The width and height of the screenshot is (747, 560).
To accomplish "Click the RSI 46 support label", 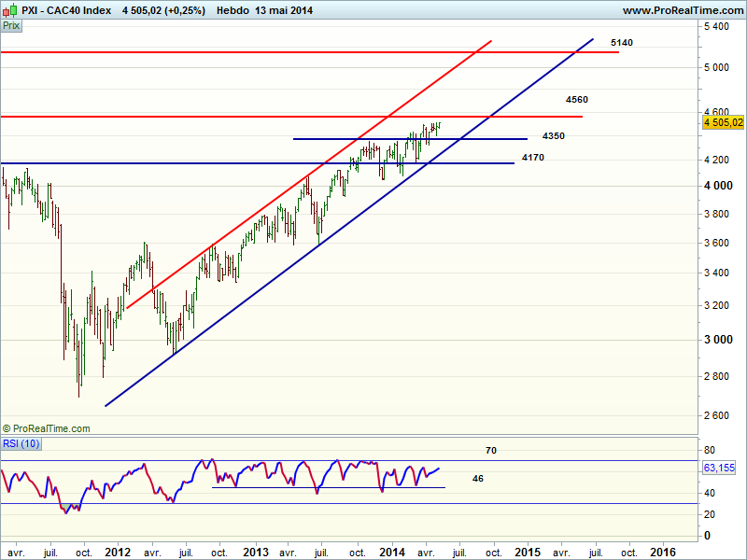I will coord(477,477).
